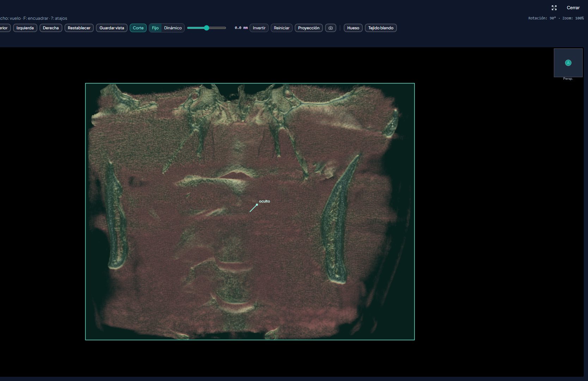Toggle the Corte clipping mode

coord(138,28)
